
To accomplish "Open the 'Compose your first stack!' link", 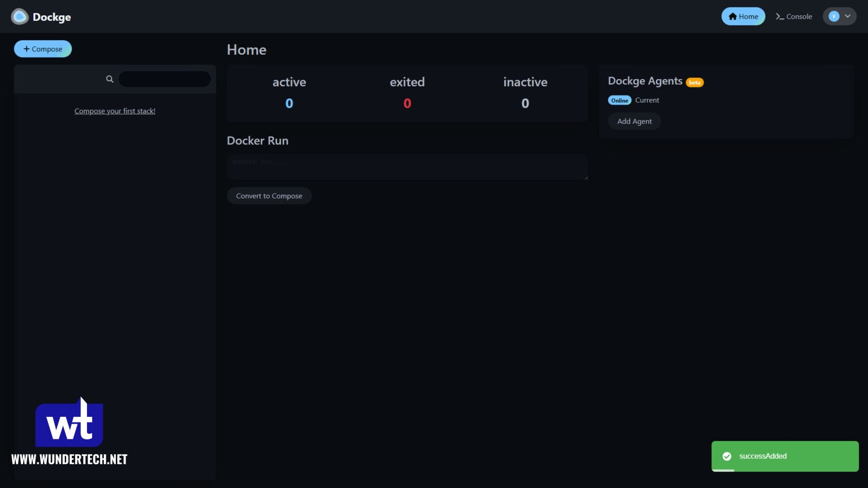I will pyautogui.click(x=115, y=111).
